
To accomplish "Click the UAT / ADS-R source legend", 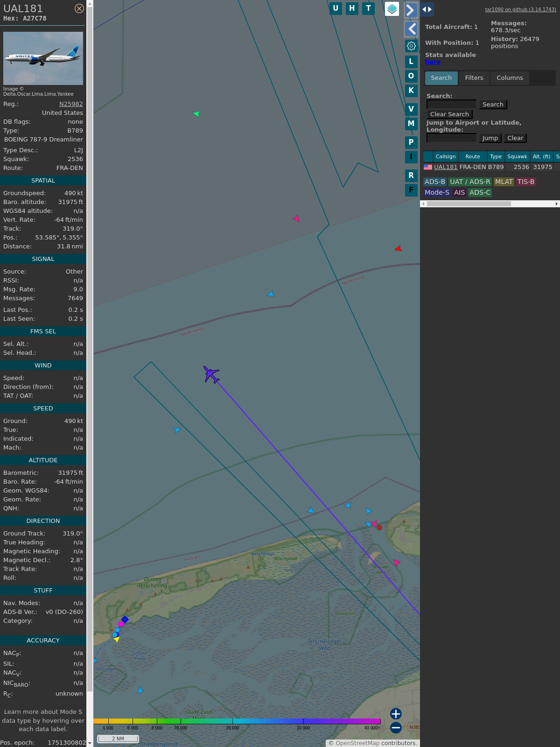I will click(x=470, y=182).
